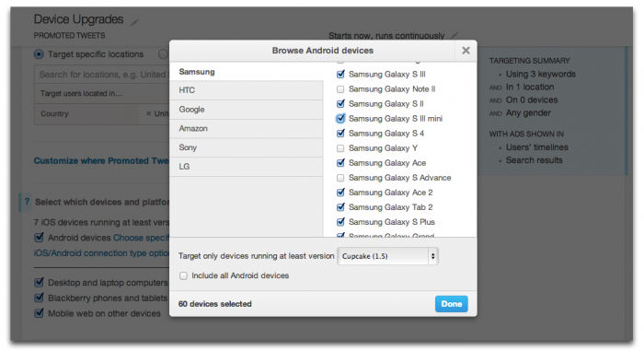Remove the country location tag x
Screen dimensions: 644x351
[x=148, y=113]
